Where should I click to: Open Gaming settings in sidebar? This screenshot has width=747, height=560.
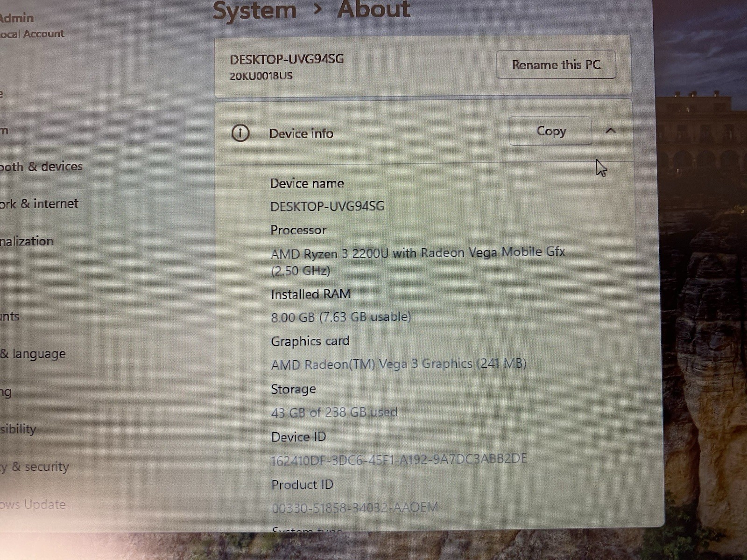[x=6, y=392]
